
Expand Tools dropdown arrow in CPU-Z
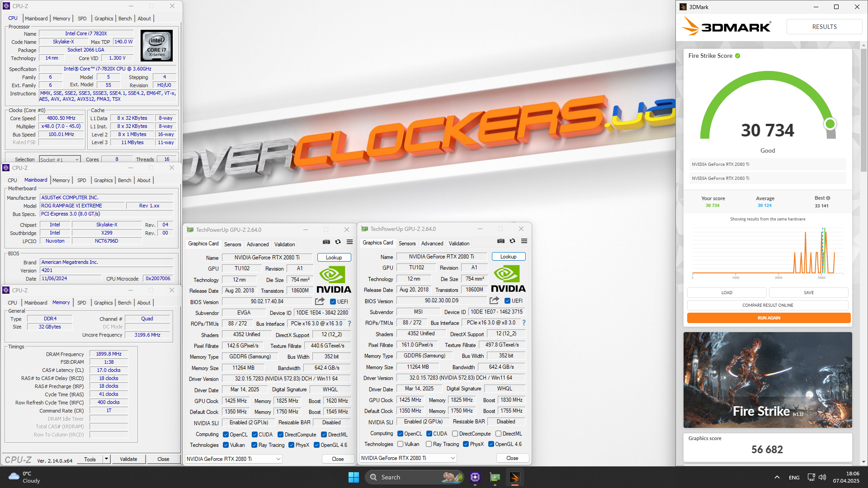pos(107,459)
